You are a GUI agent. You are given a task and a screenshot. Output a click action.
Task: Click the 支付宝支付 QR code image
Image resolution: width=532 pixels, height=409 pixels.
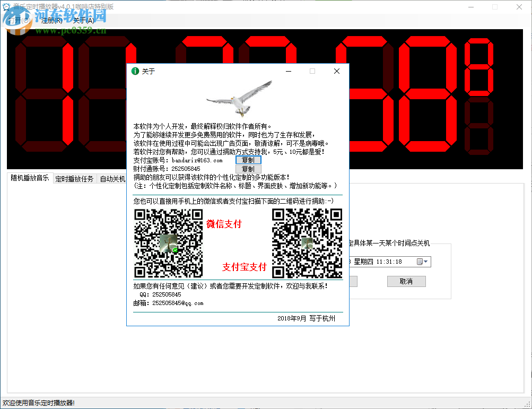click(307, 243)
